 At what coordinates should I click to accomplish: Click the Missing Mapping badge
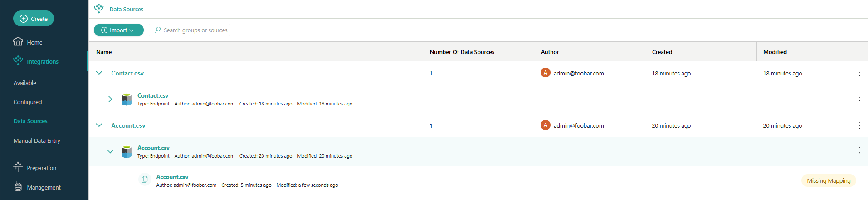829,180
